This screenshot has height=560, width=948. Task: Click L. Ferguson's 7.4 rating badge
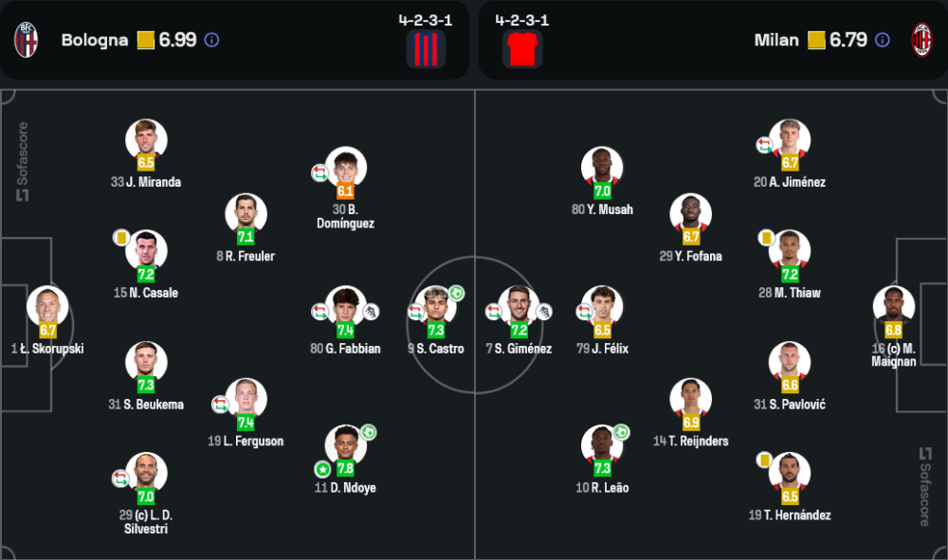246,423
